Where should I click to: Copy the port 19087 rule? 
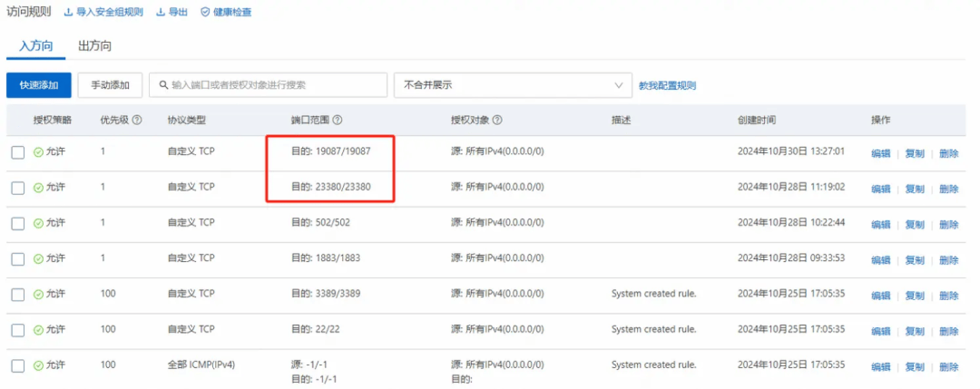pos(915,153)
